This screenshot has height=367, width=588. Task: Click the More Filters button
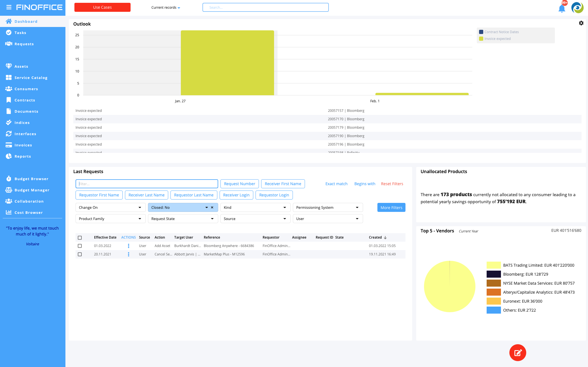tap(391, 207)
